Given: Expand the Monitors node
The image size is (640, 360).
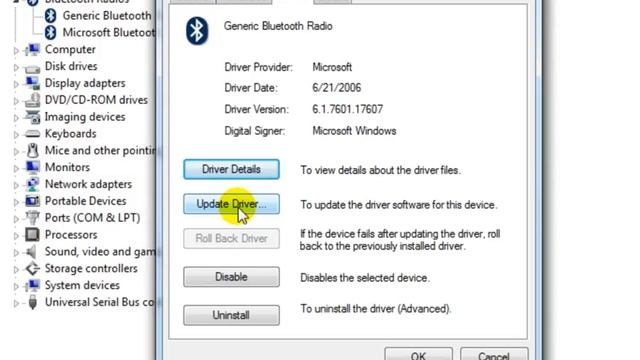Looking at the screenshot, I should tap(16, 169).
